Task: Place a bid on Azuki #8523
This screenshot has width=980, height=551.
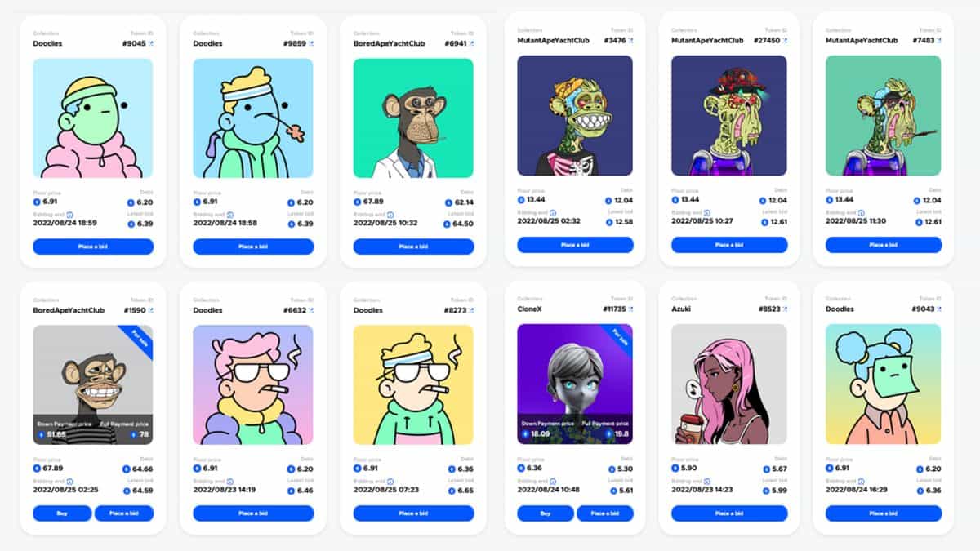Action: click(x=729, y=513)
